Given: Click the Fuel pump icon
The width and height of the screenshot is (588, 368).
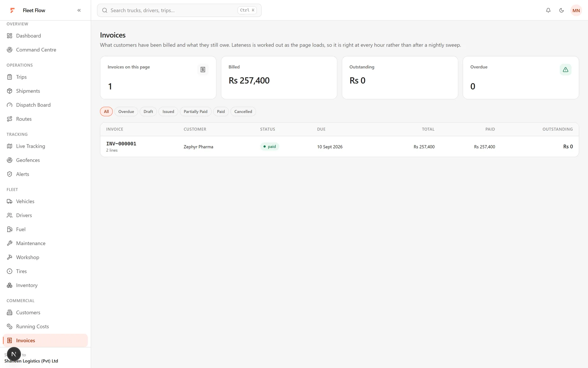Looking at the screenshot, I should click(x=9, y=229).
